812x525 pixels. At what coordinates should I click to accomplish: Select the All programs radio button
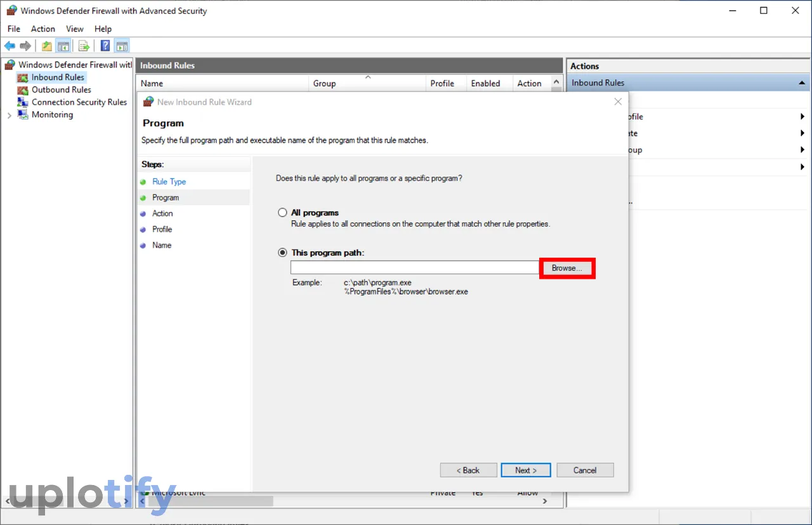282,213
